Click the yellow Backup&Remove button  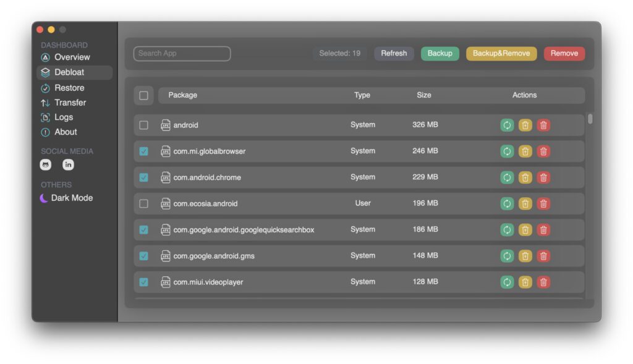click(x=501, y=53)
